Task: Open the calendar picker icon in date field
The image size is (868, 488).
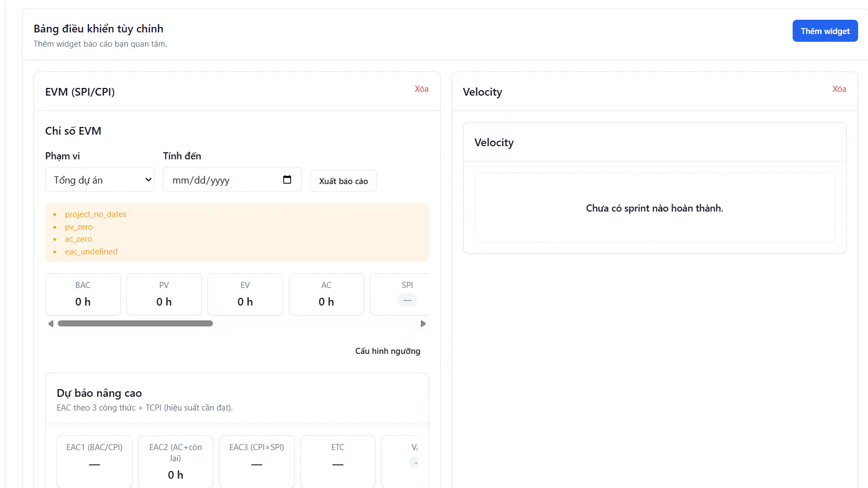Action: coord(287,180)
